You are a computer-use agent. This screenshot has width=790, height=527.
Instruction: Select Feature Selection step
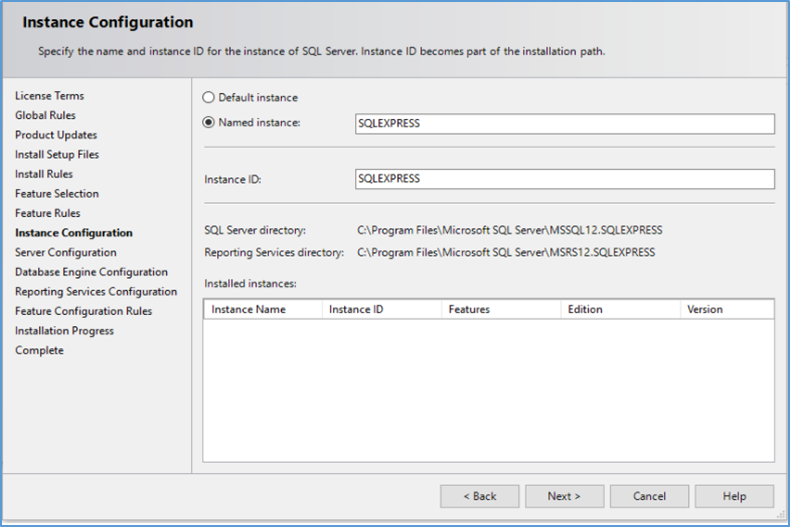click(57, 194)
